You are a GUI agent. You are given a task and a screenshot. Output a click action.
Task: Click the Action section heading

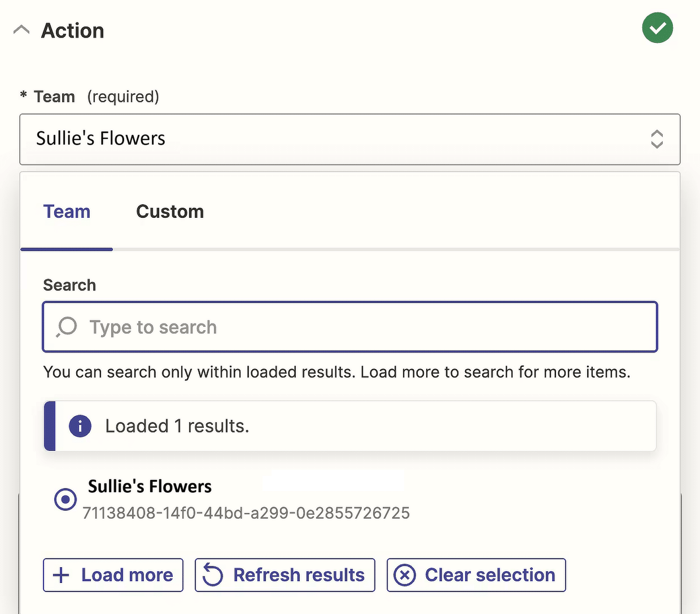(x=73, y=31)
